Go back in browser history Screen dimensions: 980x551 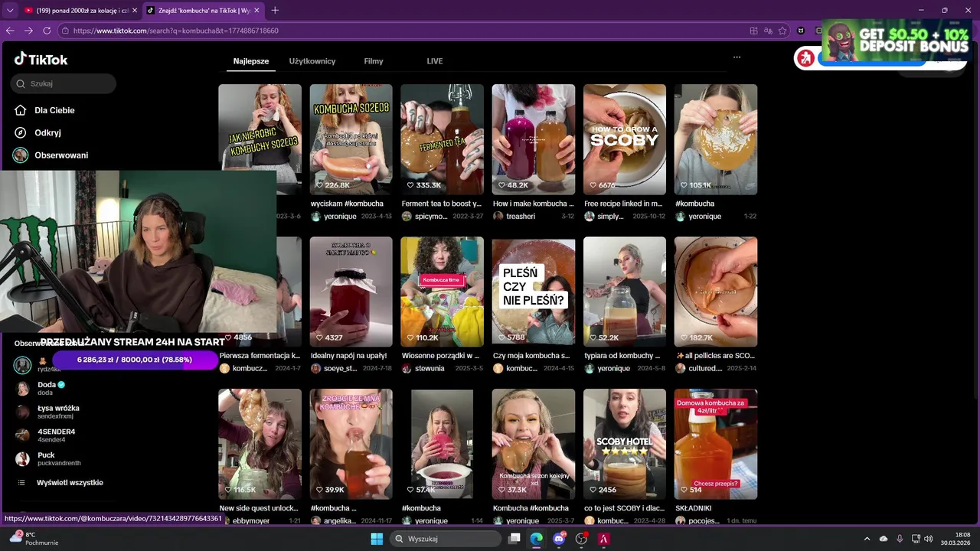coord(10,31)
